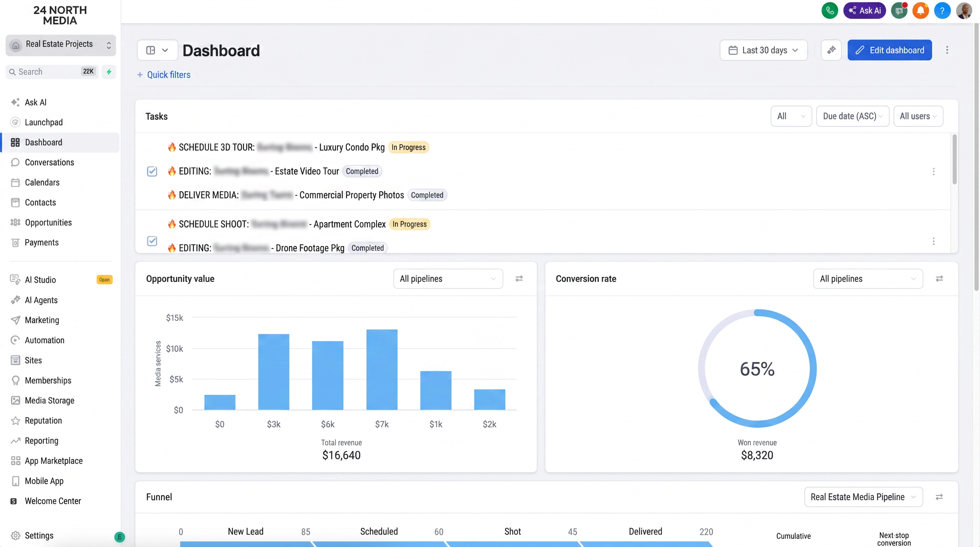Click the 65% conversion rate progress ring

pyautogui.click(x=757, y=368)
